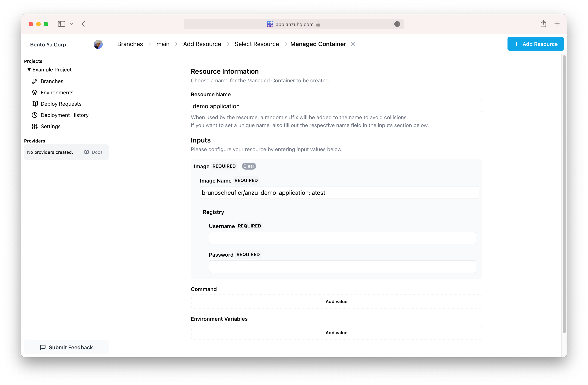
Task: Click the plus icon in Add Resource button
Action: pyautogui.click(x=516, y=44)
